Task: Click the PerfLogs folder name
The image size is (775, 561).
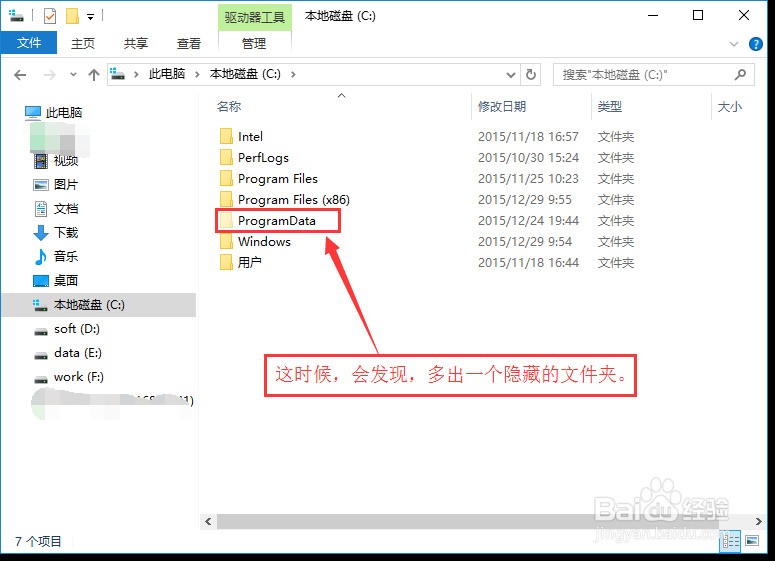Action: 263,158
